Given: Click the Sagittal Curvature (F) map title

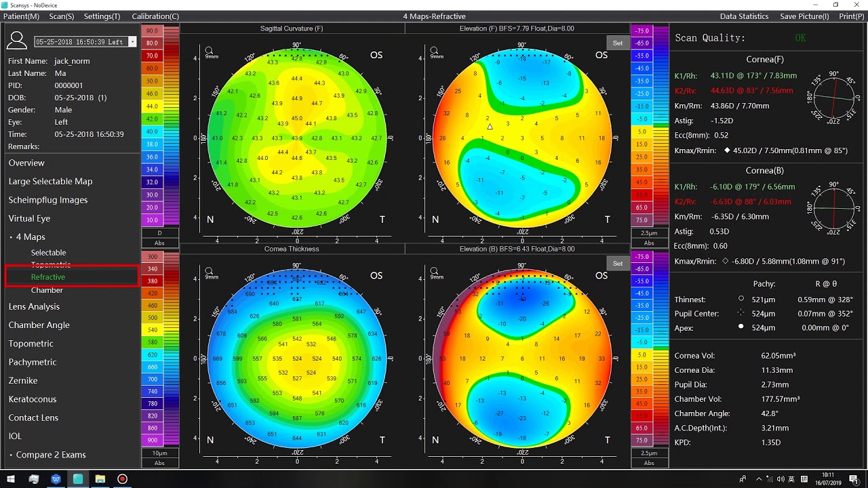Looking at the screenshot, I should (x=292, y=28).
